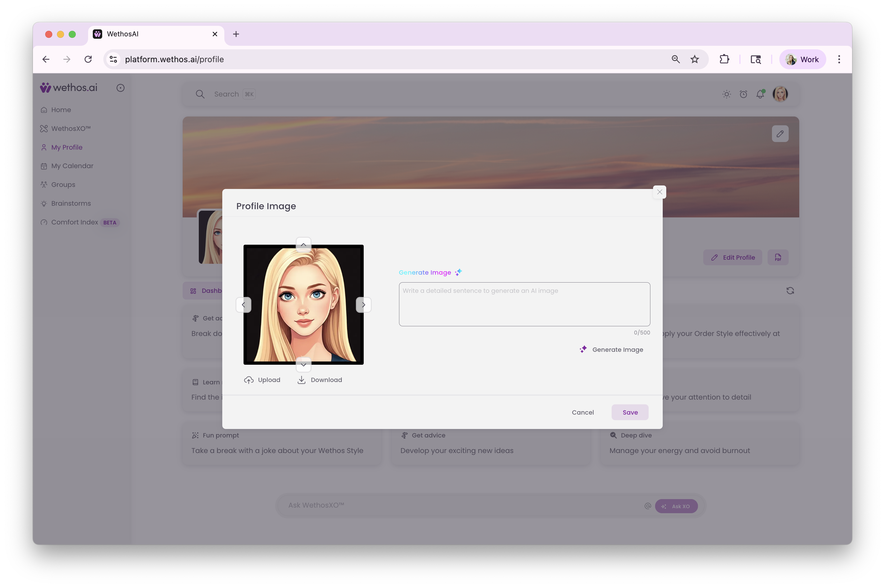Open Comfort Index BETA in the sidebar

80,222
